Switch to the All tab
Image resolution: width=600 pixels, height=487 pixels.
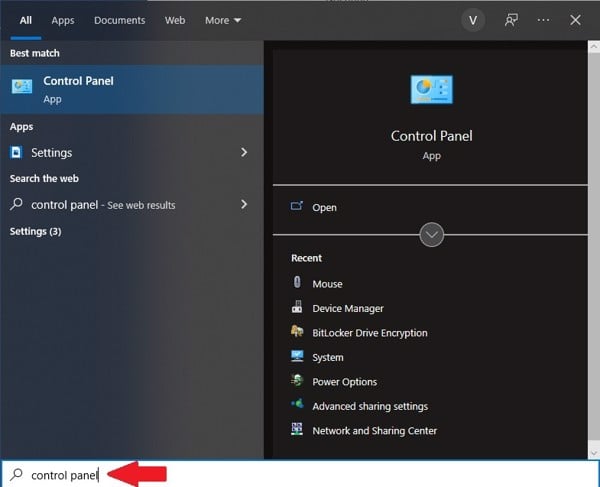(x=26, y=20)
